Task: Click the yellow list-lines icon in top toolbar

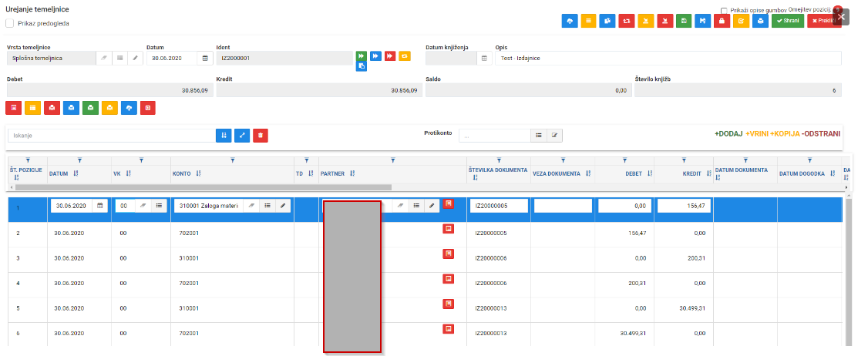Action: 589,21
